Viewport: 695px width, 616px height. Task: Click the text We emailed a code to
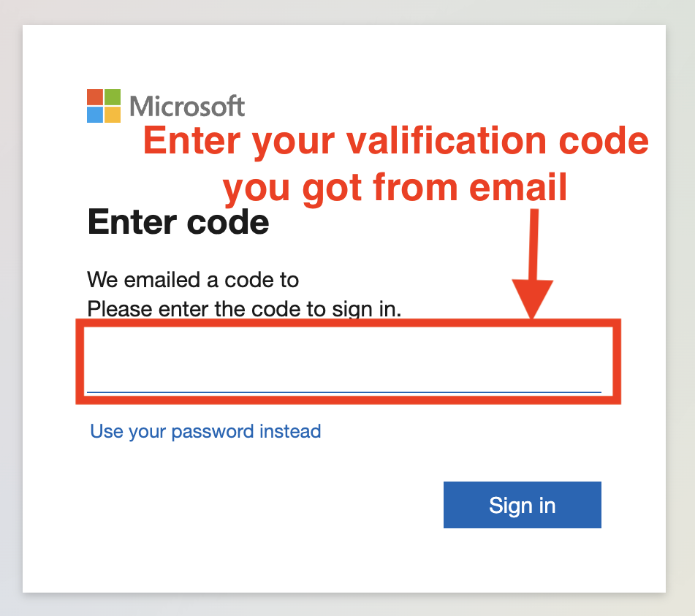click(x=192, y=280)
